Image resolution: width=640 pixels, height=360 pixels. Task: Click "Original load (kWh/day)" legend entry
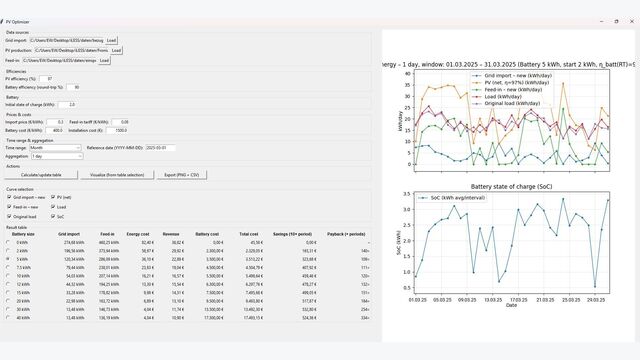click(x=506, y=104)
